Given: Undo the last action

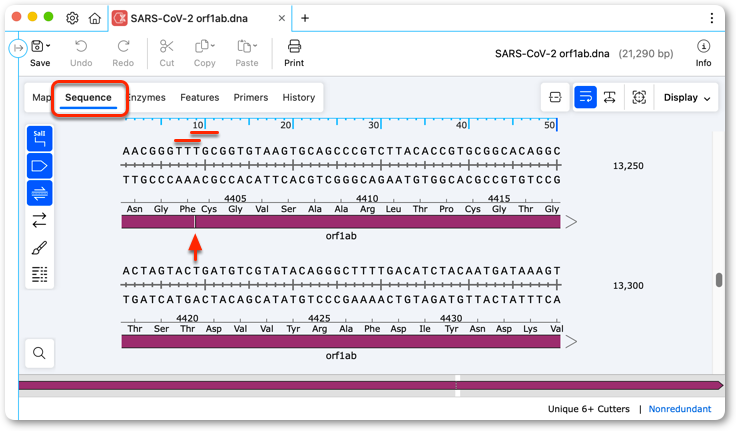Looking at the screenshot, I should (x=81, y=54).
